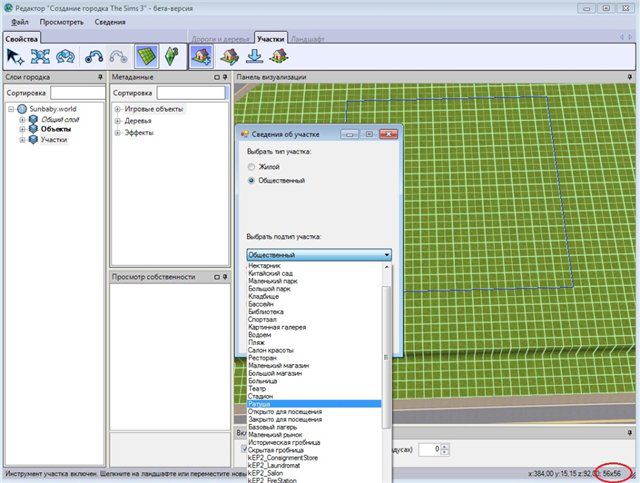Screen dimensions: 640x483
Task: Click the add new lot house icon
Action: pyautogui.click(x=200, y=57)
